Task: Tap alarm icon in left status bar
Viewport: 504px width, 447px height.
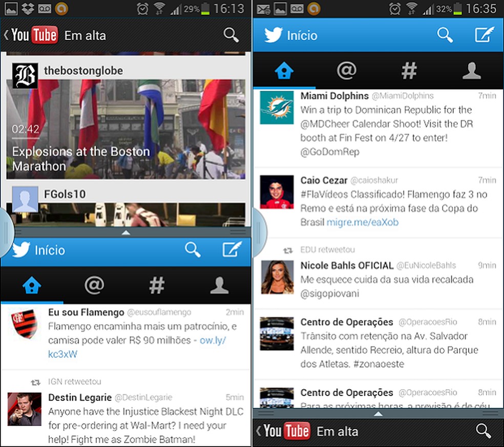Action: coord(142,9)
